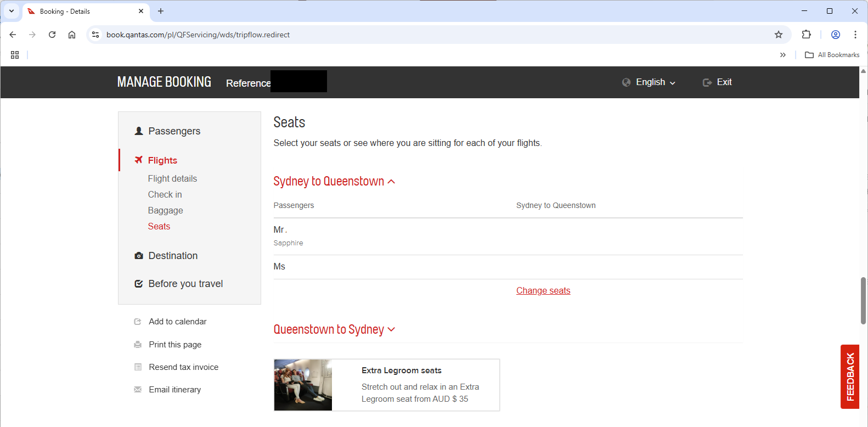
Task: Click the printer icon for Print this page
Action: tap(138, 345)
